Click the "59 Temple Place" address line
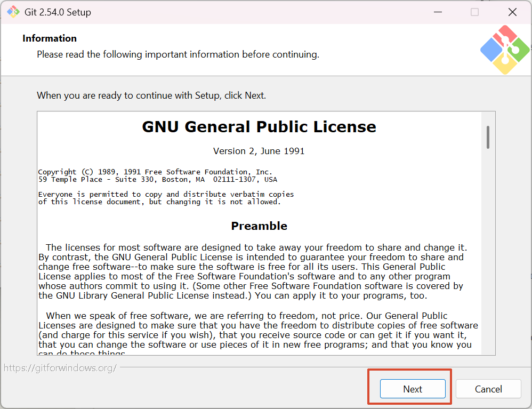The image size is (532, 409). (157, 180)
